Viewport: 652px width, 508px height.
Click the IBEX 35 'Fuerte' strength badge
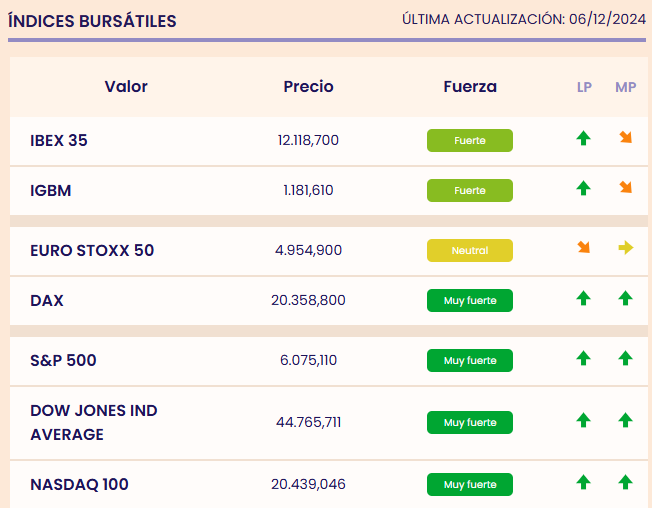pos(470,141)
